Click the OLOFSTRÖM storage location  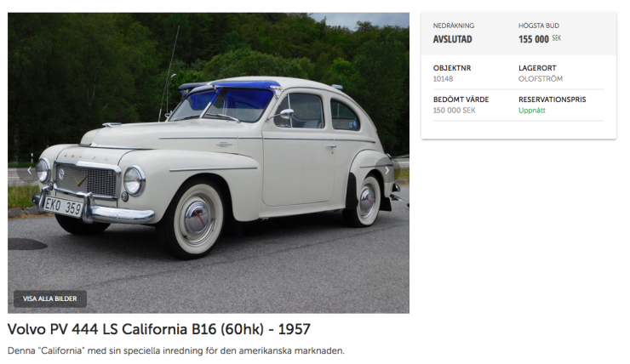[x=541, y=79]
